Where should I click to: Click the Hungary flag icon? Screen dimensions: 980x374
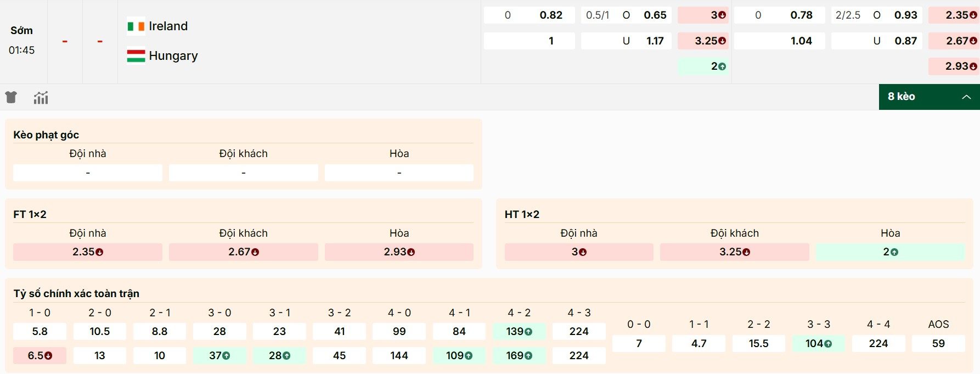click(x=136, y=56)
